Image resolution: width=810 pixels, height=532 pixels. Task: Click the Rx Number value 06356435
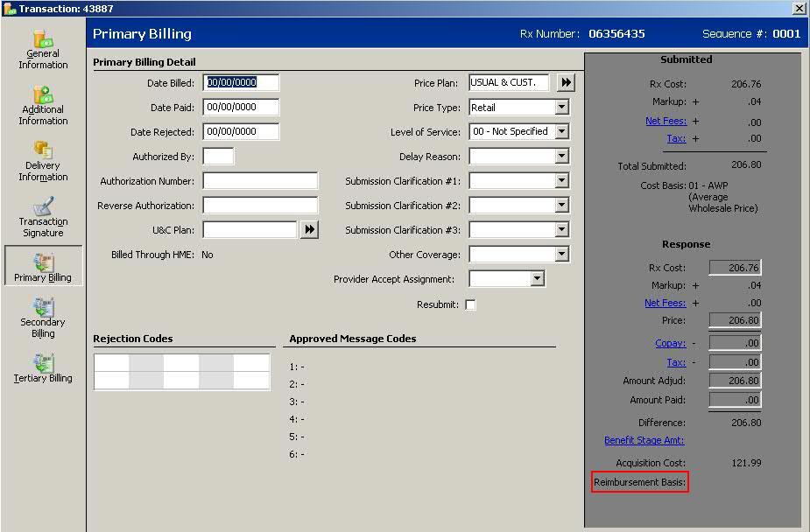pos(616,34)
